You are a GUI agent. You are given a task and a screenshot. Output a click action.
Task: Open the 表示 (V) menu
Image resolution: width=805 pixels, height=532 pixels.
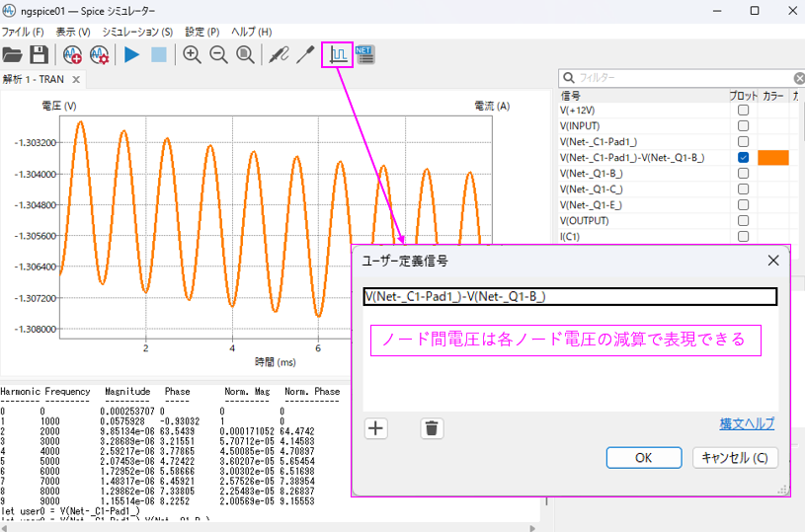[73, 32]
